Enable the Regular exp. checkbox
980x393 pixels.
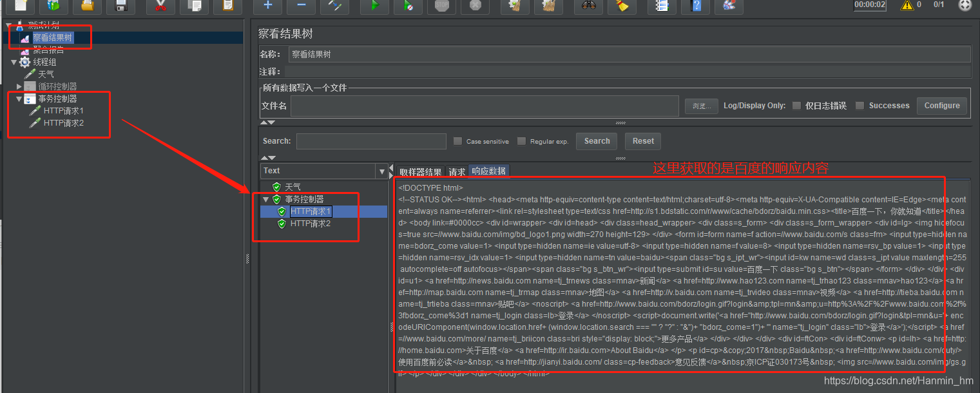[521, 141]
